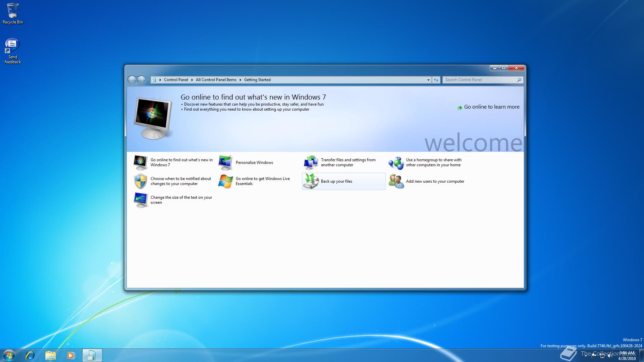Expand the address bar history dropdown

tap(428, 80)
